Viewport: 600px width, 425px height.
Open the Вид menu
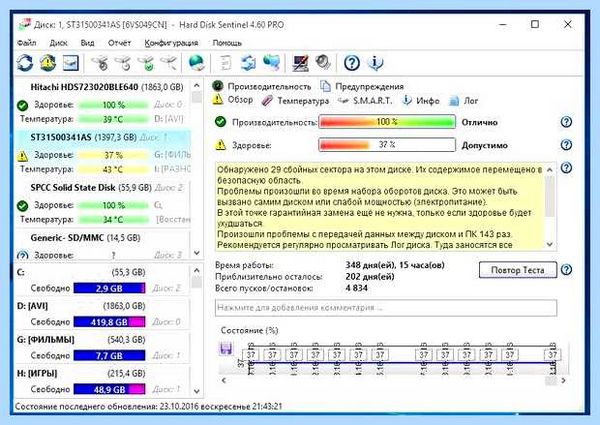(x=87, y=43)
